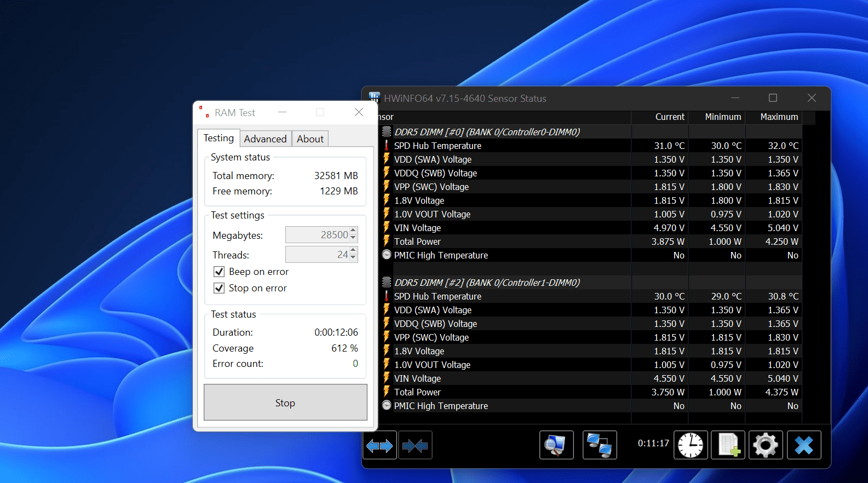The width and height of the screenshot is (868, 483).
Task: Increase Megabytes with the up spinner arrow
Action: point(353,231)
